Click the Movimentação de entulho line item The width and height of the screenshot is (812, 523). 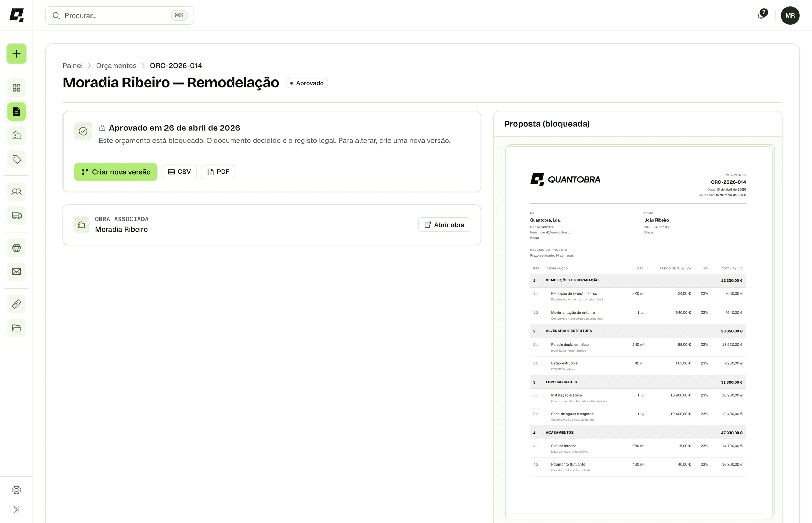[x=638, y=316]
